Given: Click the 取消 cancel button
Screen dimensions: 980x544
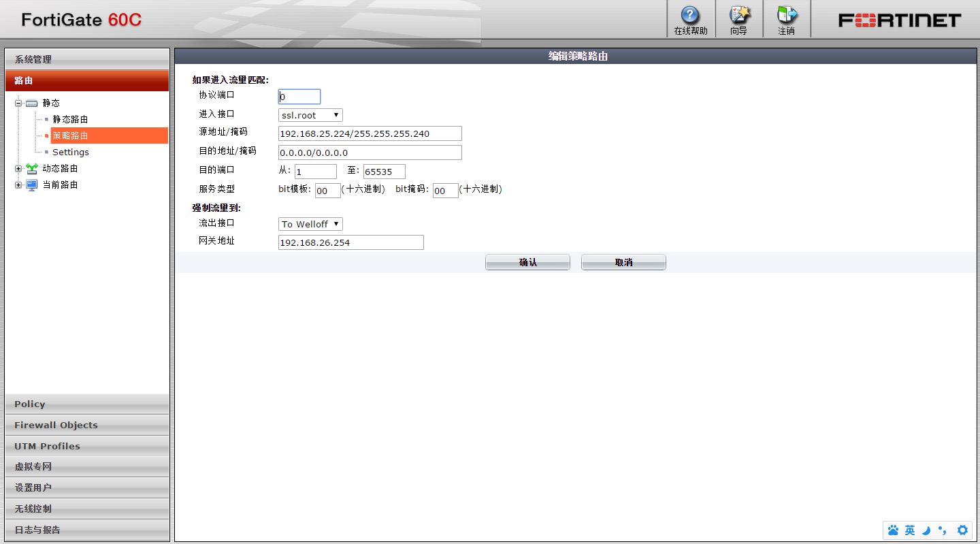Looking at the screenshot, I should coord(623,262).
